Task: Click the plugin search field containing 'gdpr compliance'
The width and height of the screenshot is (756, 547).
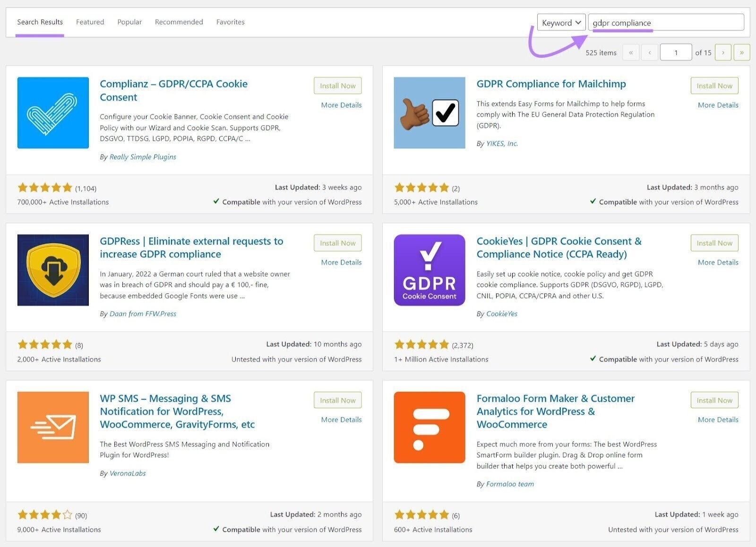Action: click(x=666, y=23)
